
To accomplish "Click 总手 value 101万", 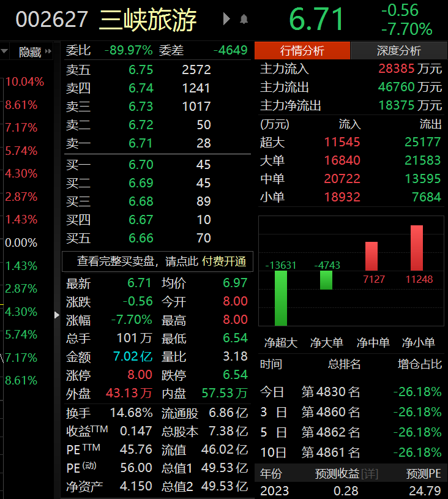I will pyautogui.click(x=134, y=338).
